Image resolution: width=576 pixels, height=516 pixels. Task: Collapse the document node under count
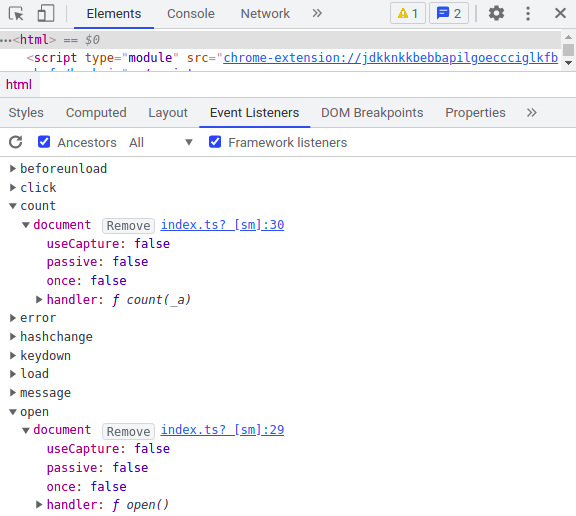tap(26, 225)
